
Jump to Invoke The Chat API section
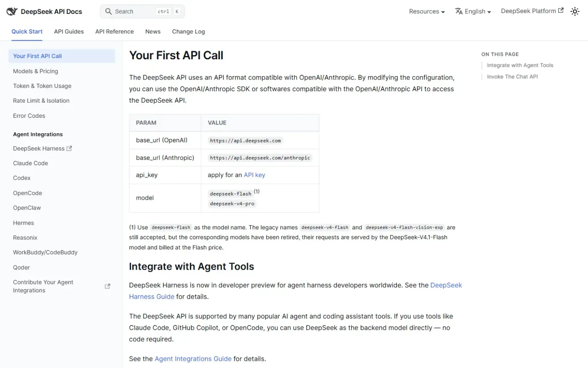point(512,77)
